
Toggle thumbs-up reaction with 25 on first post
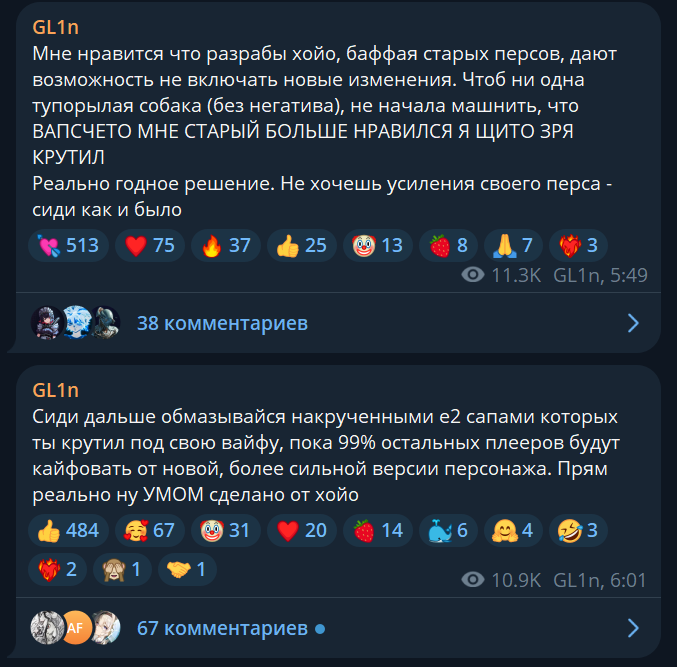point(302,246)
